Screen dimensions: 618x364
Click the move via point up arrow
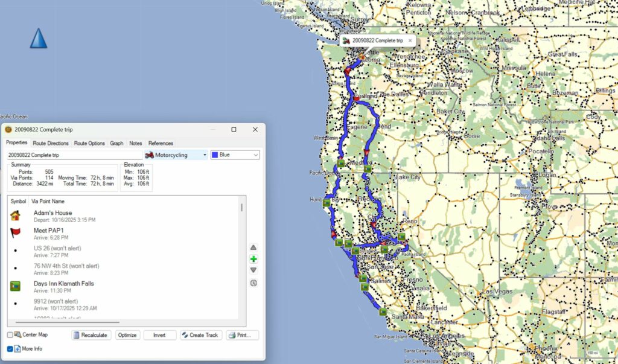click(x=253, y=247)
